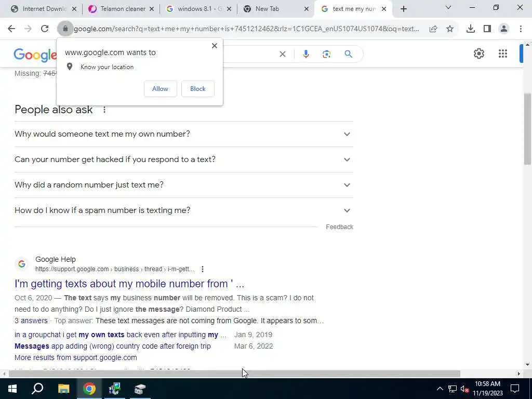
Task: Open "I'm getting texts about my mobile number" result
Action: click(x=129, y=284)
